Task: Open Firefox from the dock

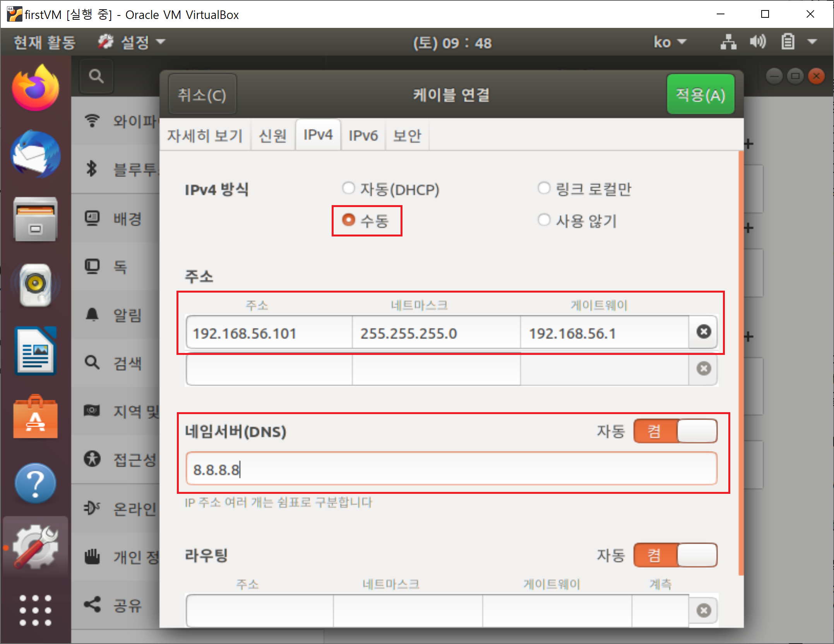Action: click(36, 89)
